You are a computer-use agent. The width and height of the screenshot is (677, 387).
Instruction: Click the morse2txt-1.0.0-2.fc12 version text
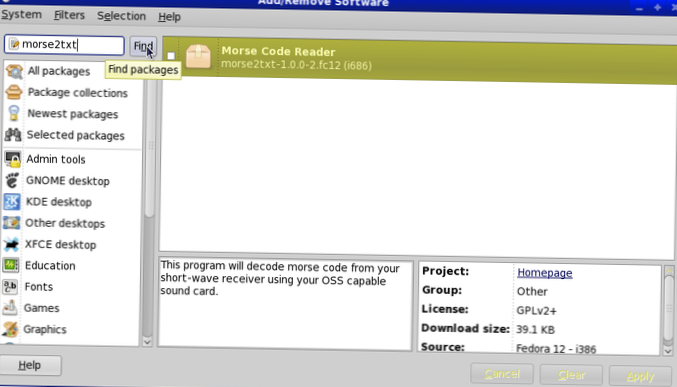[x=296, y=65]
